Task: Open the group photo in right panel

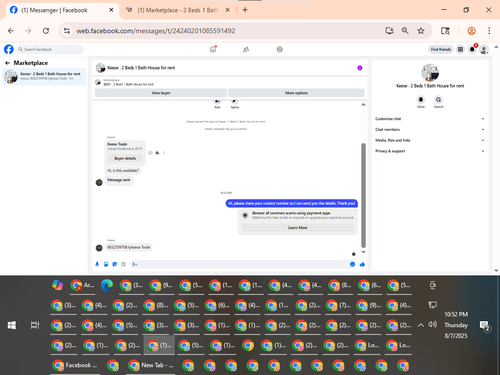Action: pyautogui.click(x=430, y=72)
